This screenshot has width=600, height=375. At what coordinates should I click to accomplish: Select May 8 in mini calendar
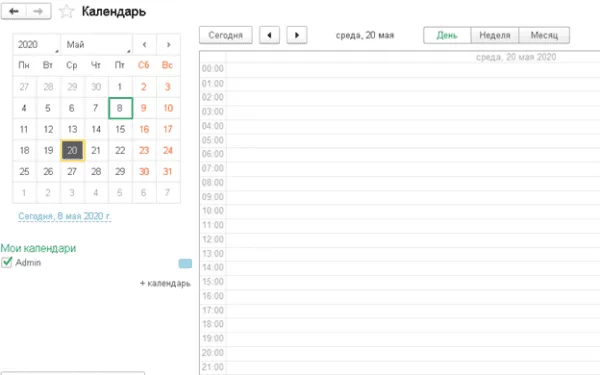coord(120,108)
